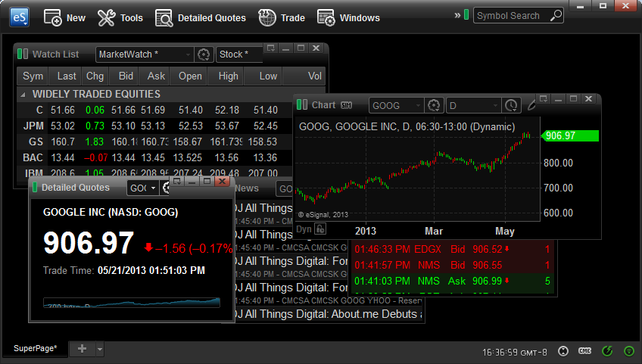The height and width of the screenshot is (364, 642).
Task: Select the BAC symbol row
Action: [154, 157]
